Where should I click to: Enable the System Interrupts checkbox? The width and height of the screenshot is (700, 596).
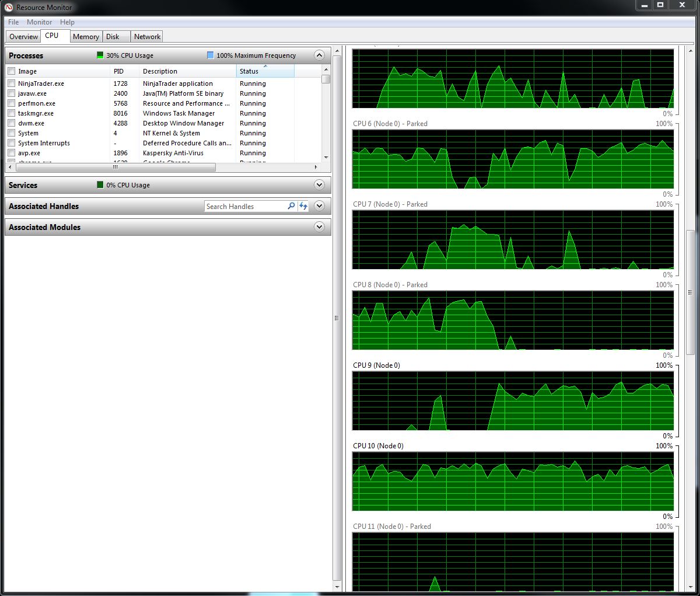tap(11, 143)
